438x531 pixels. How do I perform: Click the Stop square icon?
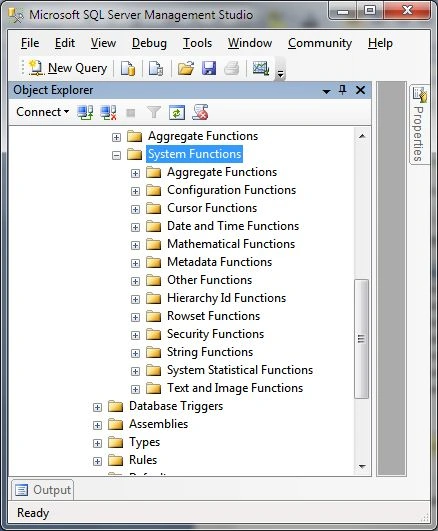(x=131, y=112)
